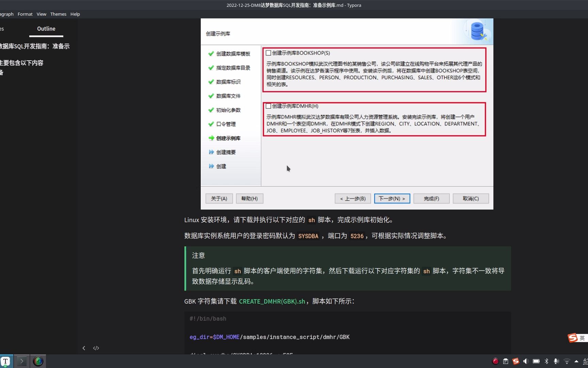This screenshot has height=368, width=588.
Task: Click the Sogou input method tray icon
Action: 516,361
